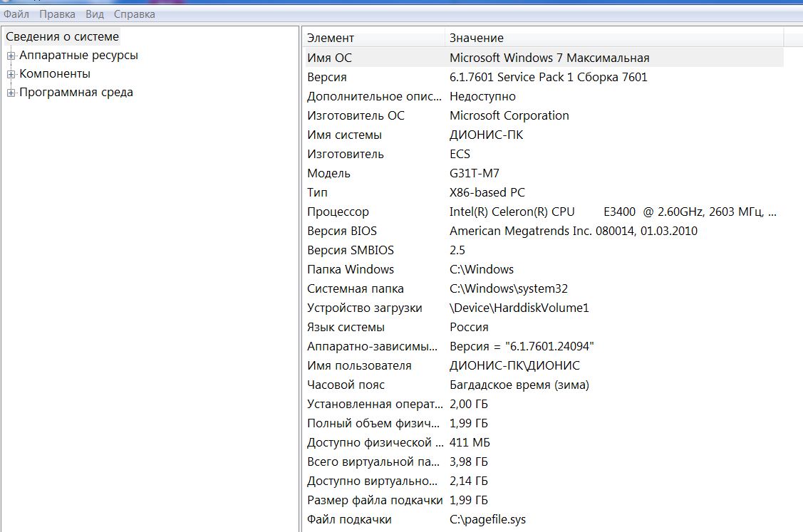Select Файл подкачки row label
The image size is (803, 532).
349,520
